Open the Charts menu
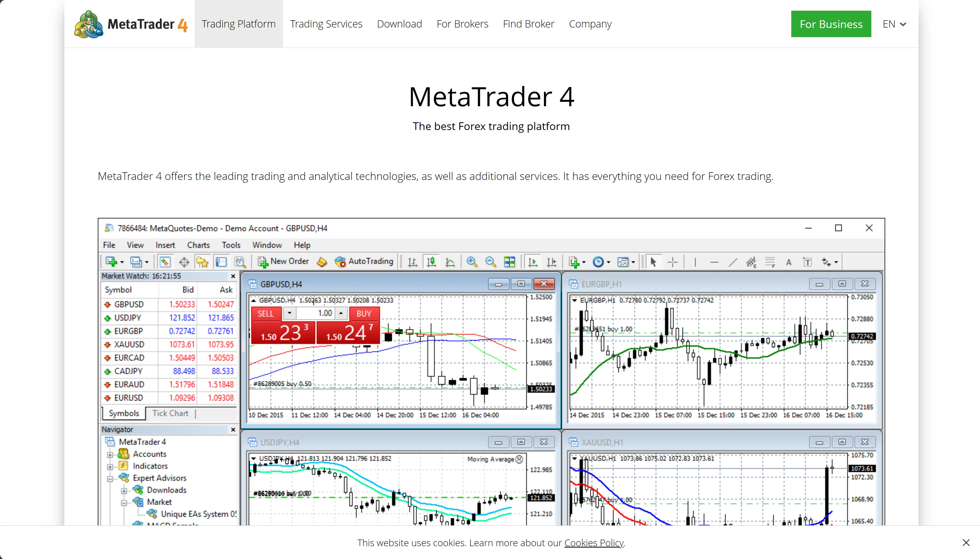The height and width of the screenshot is (559, 980). 198,245
